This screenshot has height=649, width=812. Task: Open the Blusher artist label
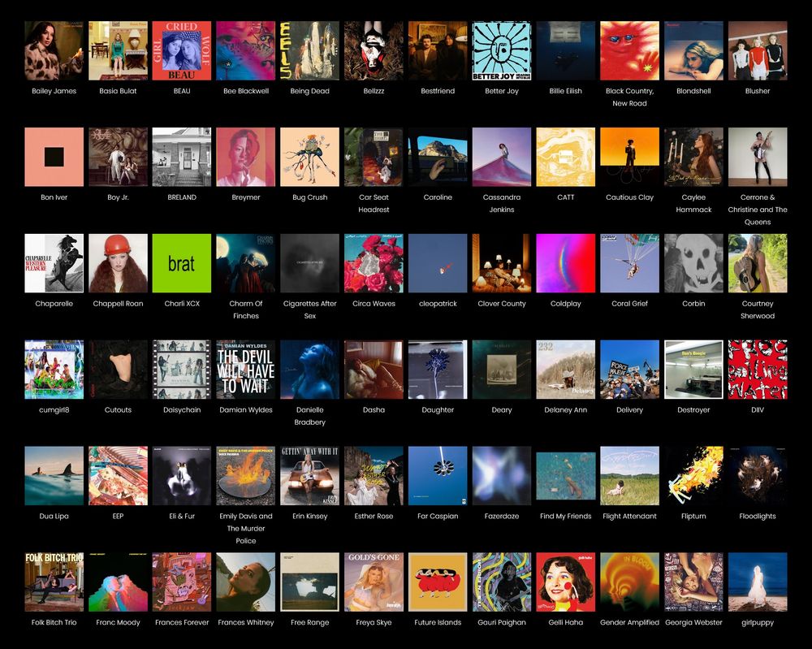click(x=758, y=91)
